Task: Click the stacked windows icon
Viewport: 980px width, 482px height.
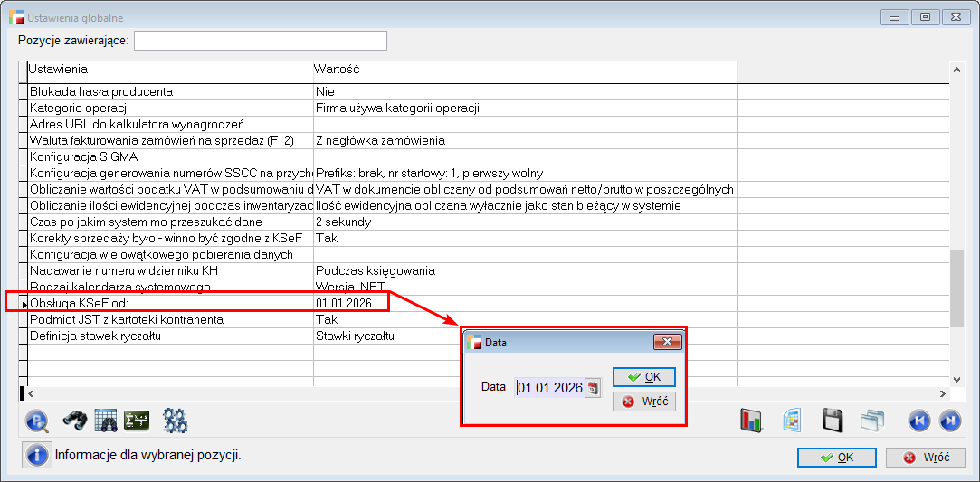Action: tap(871, 421)
